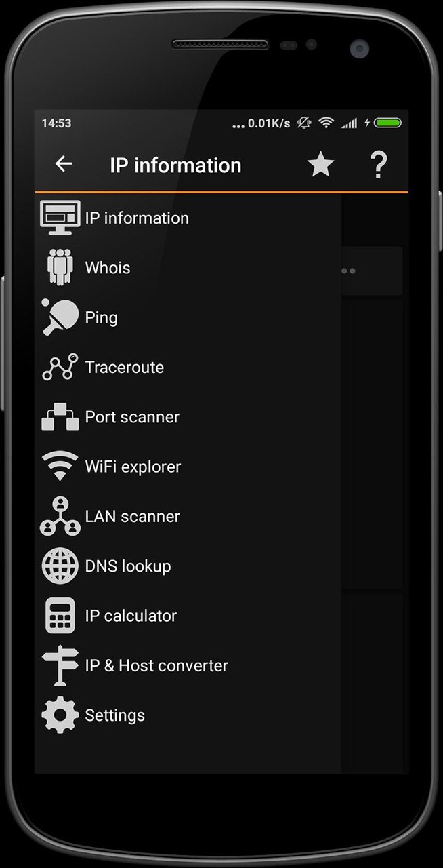The image size is (443, 868).
Task: Open Settings via the gear icon
Action: point(60,715)
